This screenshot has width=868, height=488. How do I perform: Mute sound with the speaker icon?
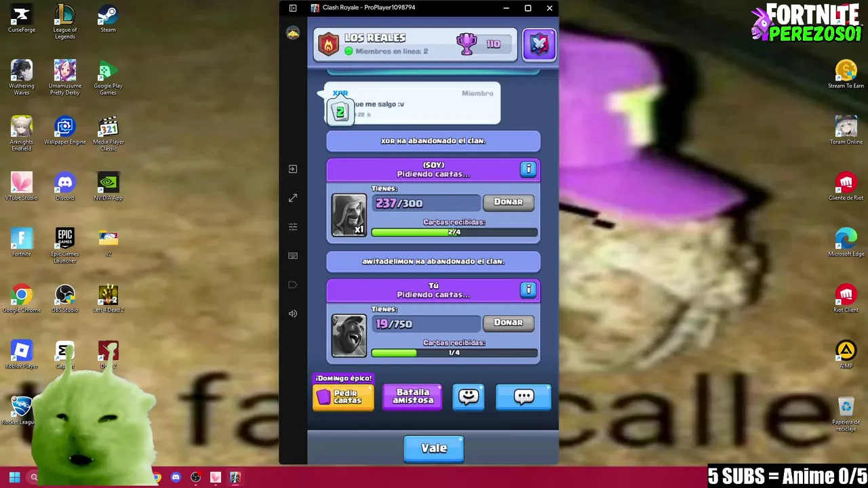pyautogui.click(x=293, y=313)
